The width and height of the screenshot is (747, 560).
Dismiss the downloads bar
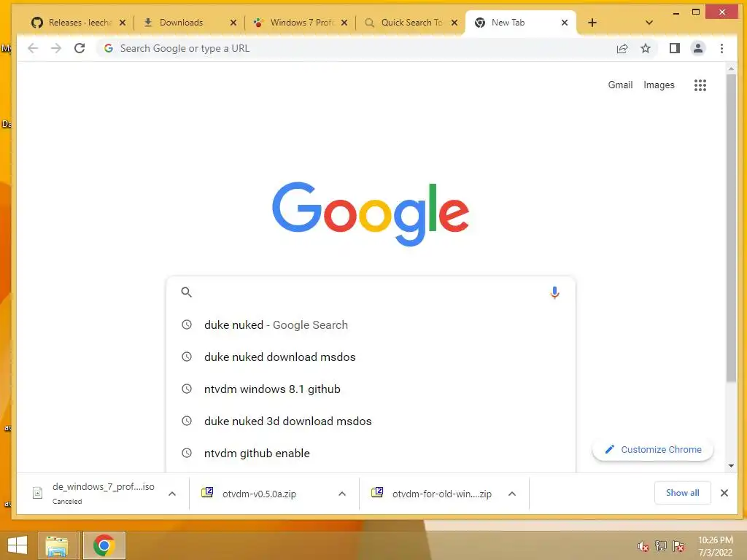tap(724, 493)
